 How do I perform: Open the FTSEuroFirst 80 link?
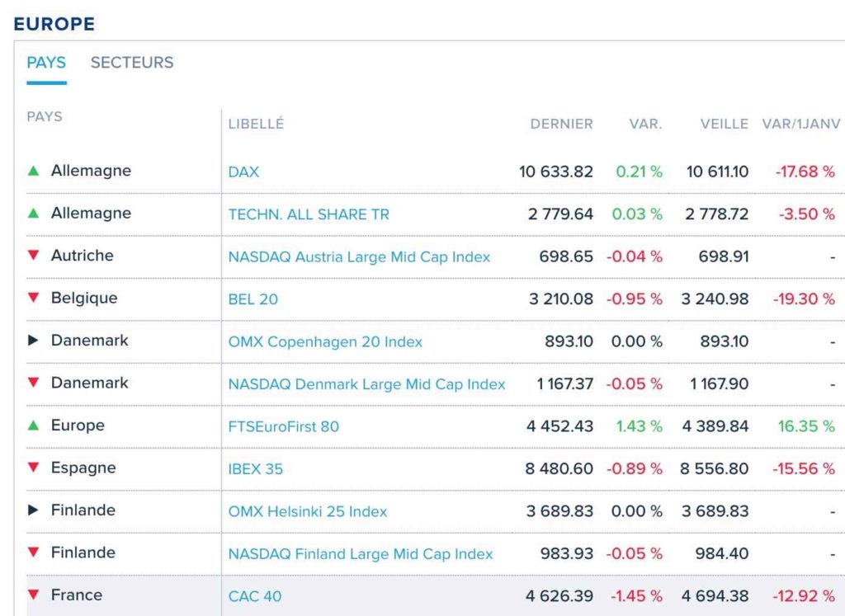click(284, 426)
